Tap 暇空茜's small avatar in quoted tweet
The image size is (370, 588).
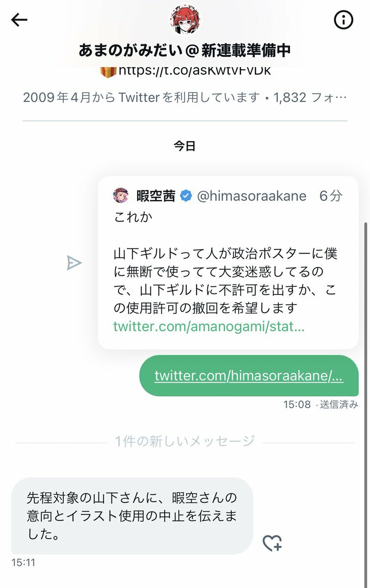pos(121,196)
